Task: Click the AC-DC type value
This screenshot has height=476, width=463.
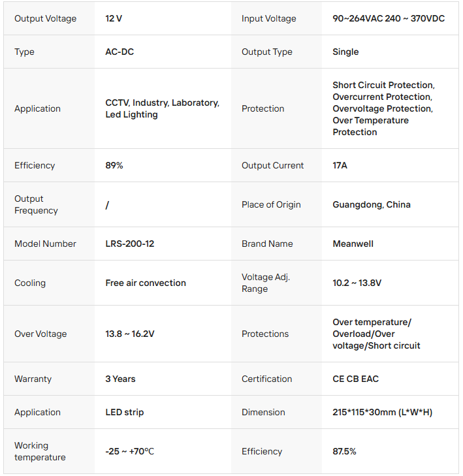Action: click(120, 52)
